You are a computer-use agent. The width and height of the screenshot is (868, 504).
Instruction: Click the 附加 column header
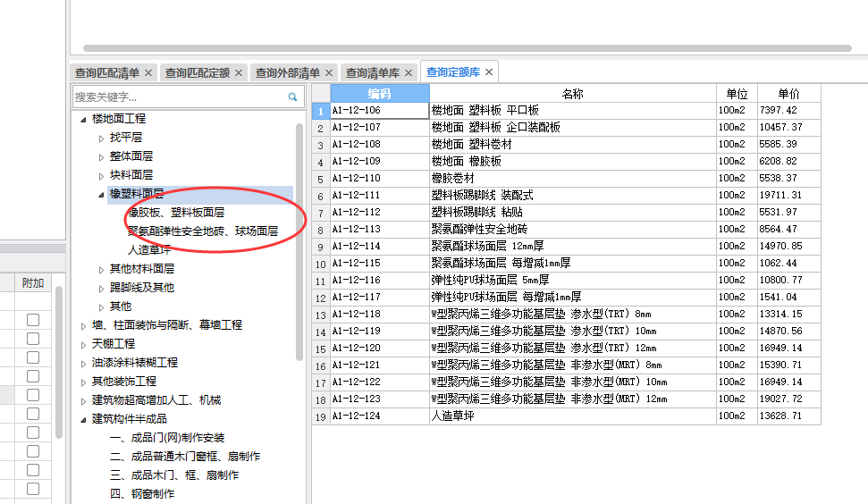click(33, 283)
